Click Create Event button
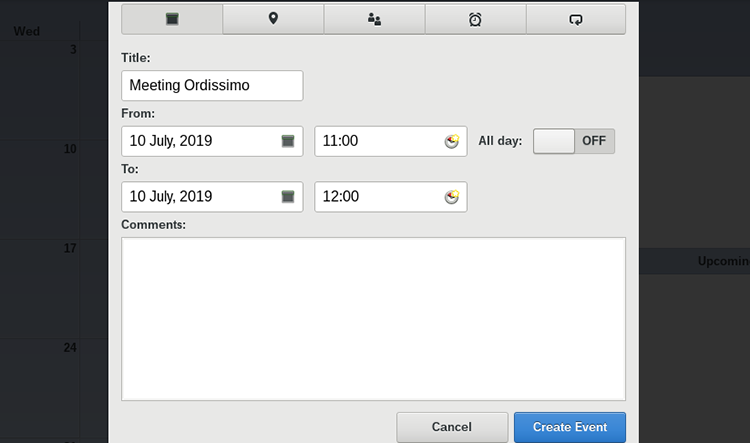The height and width of the screenshot is (443, 750). (570, 427)
